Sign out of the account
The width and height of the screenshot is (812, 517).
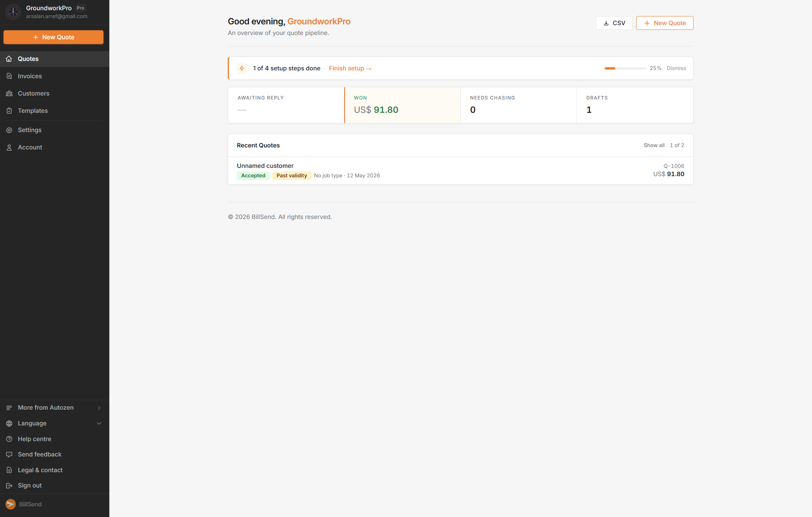click(55, 486)
